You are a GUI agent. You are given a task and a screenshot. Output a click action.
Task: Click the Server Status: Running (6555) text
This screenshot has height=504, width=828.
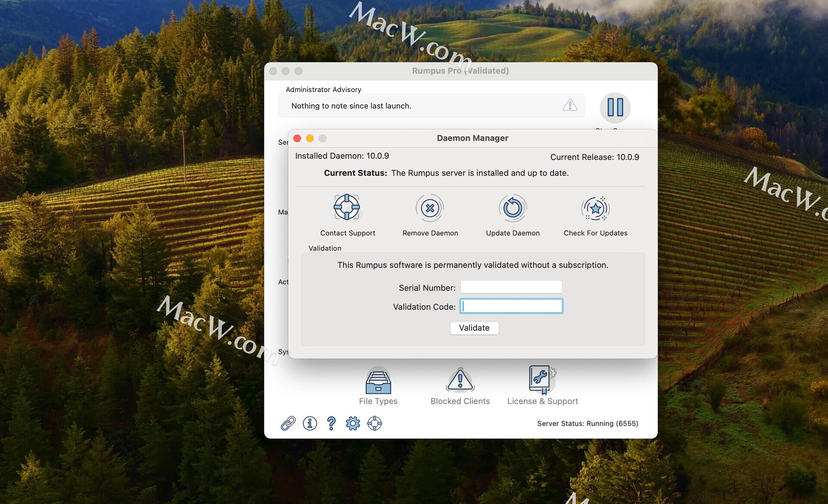pos(587,423)
